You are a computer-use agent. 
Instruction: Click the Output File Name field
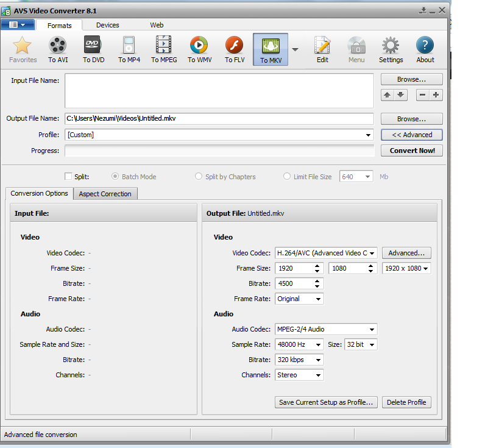point(219,119)
